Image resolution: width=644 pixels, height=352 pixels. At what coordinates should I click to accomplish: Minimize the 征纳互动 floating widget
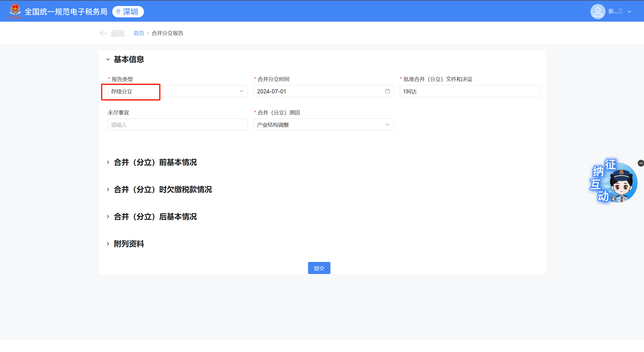(641, 163)
